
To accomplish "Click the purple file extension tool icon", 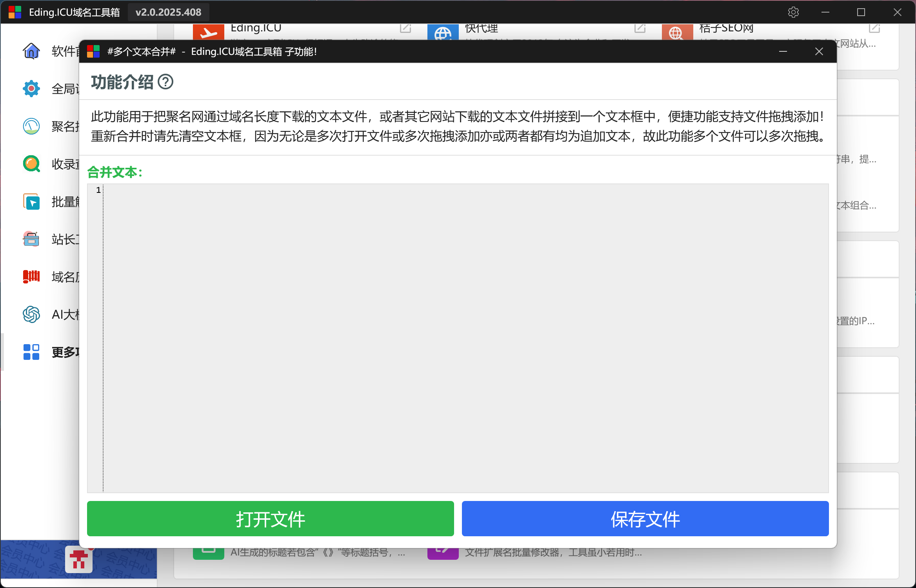I will coord(443,554).
